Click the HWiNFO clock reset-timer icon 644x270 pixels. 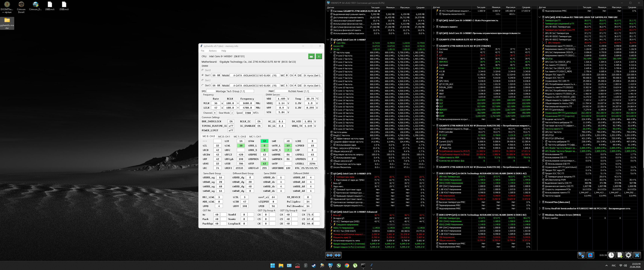pyautogui.click(x=611, y=255)
